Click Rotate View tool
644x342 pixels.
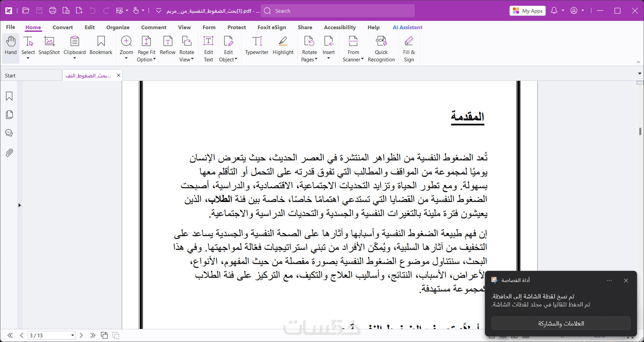(x=187, y=49)
